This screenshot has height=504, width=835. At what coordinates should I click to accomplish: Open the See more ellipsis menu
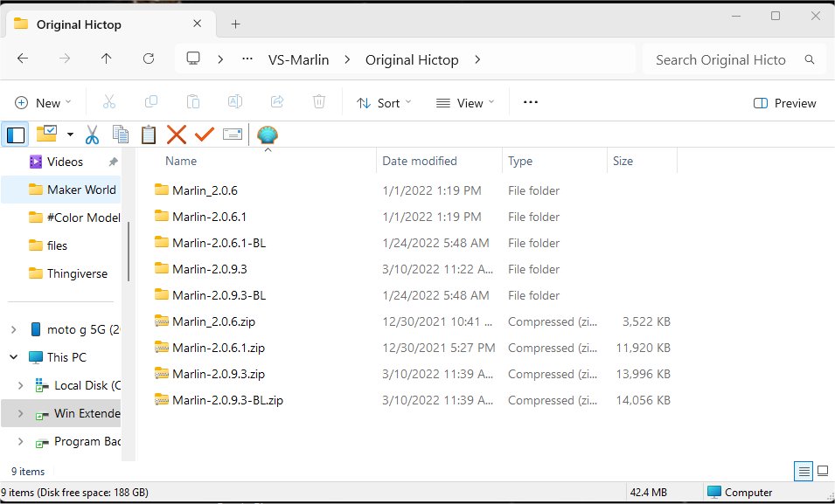pos(530,102)
